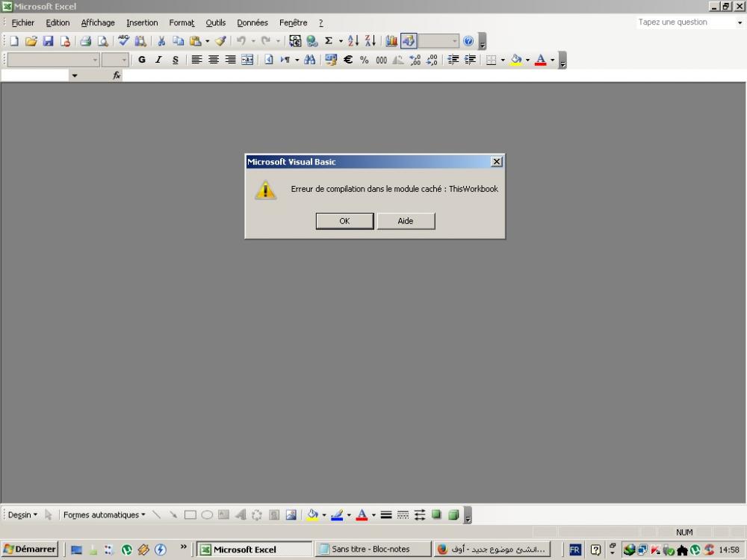Click the Line Style icon in Dessin bar

pyautogui.click(x=386, y=514)
